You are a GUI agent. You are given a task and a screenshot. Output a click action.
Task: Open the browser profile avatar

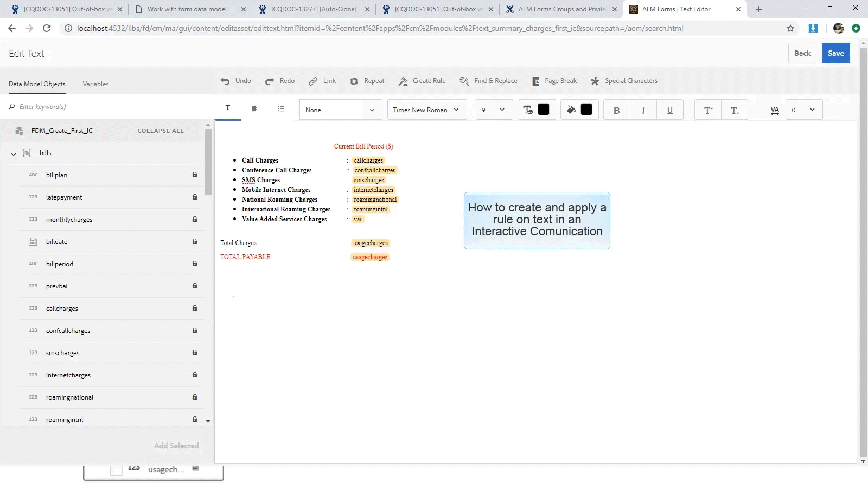point(839,28)
